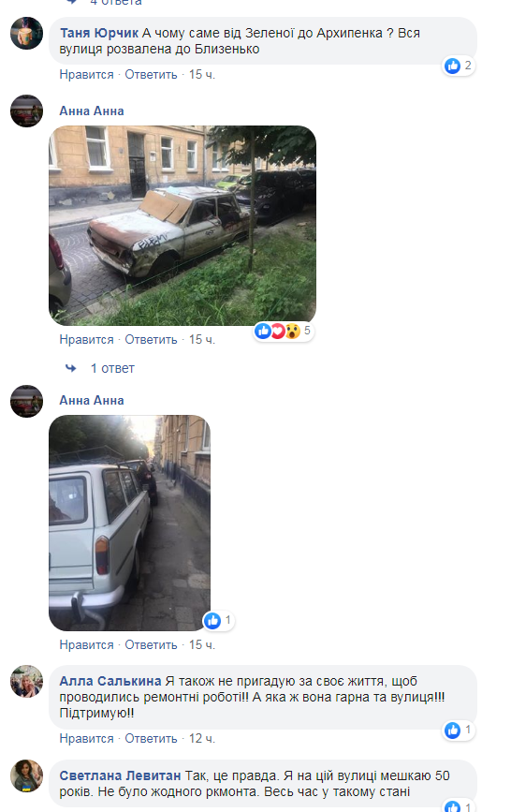Open reactions on the rusty car photo
Screen dimensions: 511x812
tap(284, 331)
